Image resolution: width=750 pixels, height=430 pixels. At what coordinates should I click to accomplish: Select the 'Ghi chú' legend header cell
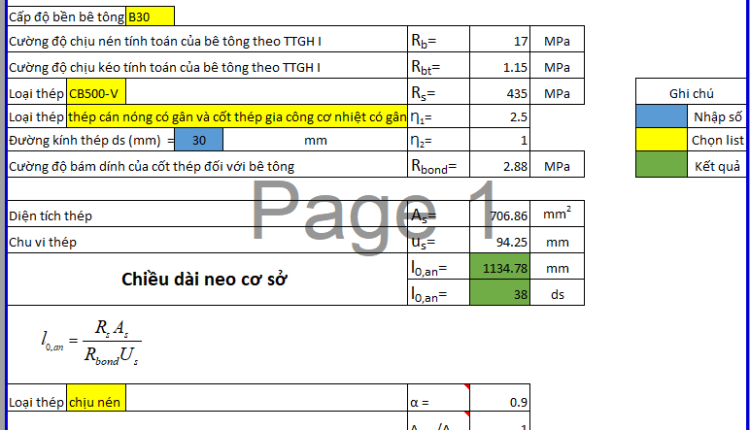click(x=691, y=93)
